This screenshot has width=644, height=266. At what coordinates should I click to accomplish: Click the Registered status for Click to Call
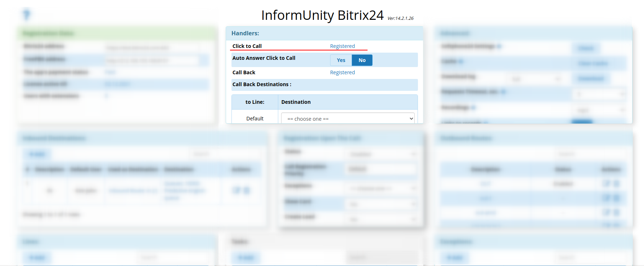342,46
